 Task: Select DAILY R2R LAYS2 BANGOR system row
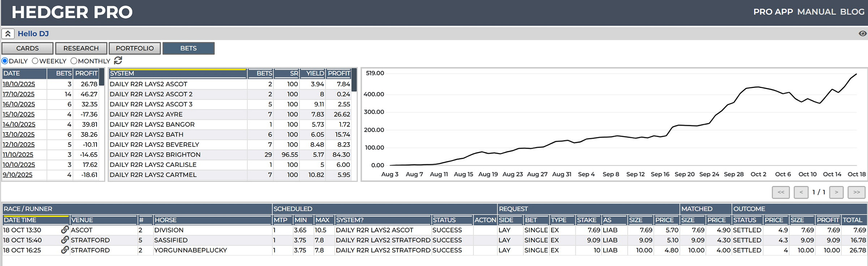coord(230,124)
